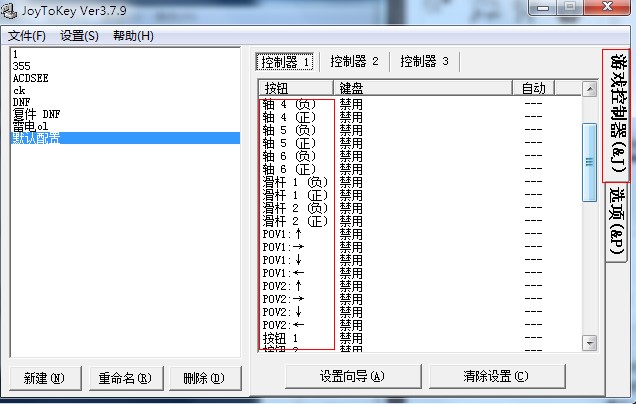Screen dimensions: 636x404
Task: Select the 轴 6 (负) row
Action: click(420, 156)
